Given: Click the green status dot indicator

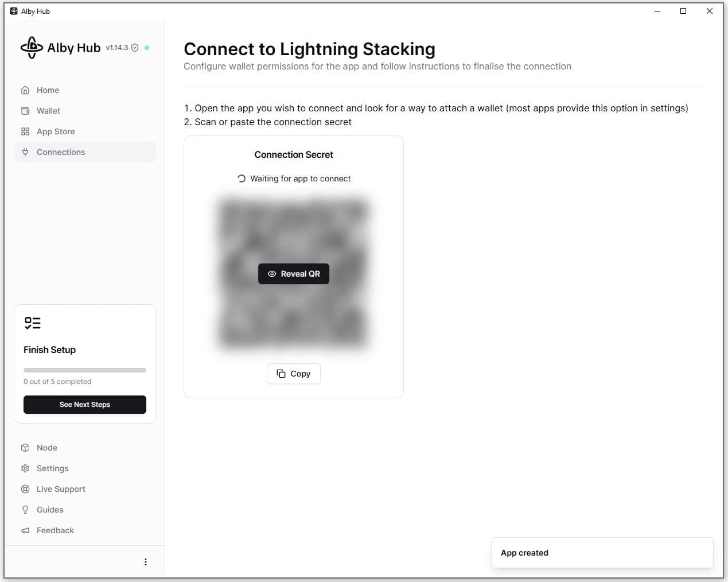Looking at the screenshot, I should tap(147, 48).
